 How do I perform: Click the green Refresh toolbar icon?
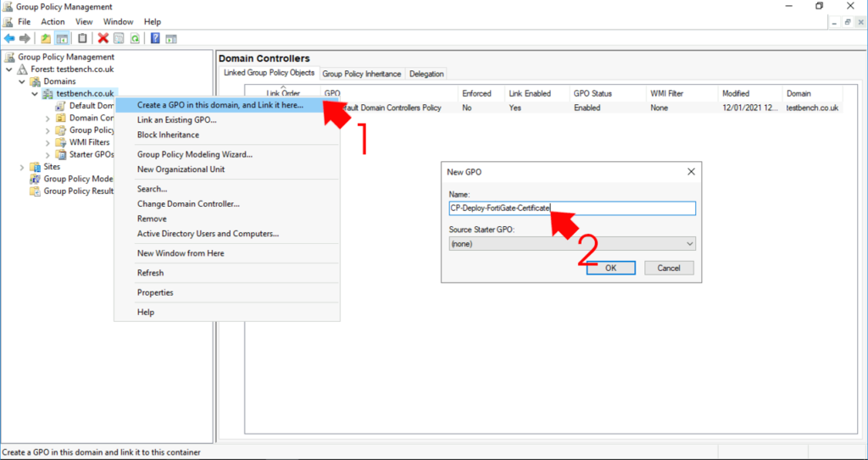tap(134, 38)
